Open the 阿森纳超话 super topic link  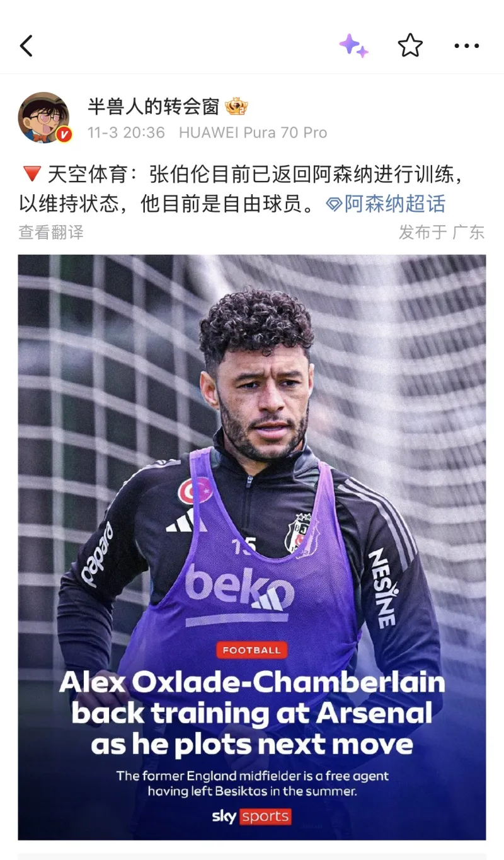[x=394, y=204]
